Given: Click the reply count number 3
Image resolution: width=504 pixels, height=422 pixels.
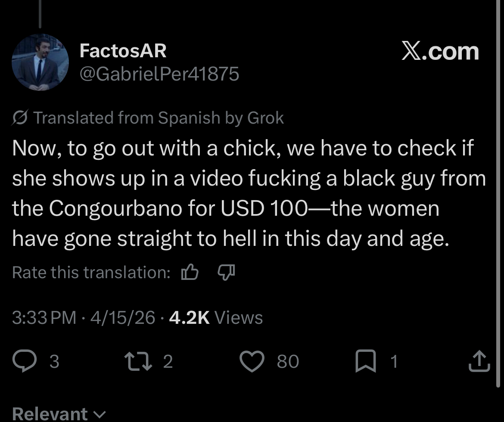Looking at the screenshot, I should coord(54,361).
